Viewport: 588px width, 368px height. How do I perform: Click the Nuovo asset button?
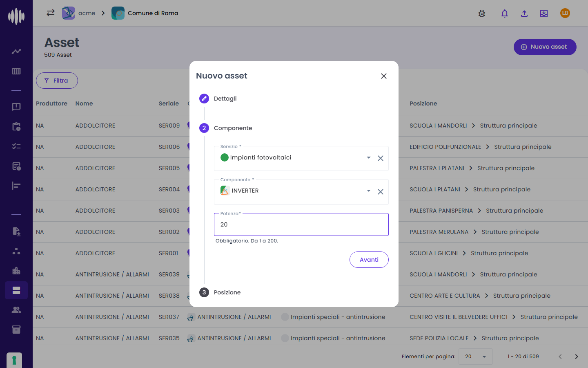coord(545,47)
